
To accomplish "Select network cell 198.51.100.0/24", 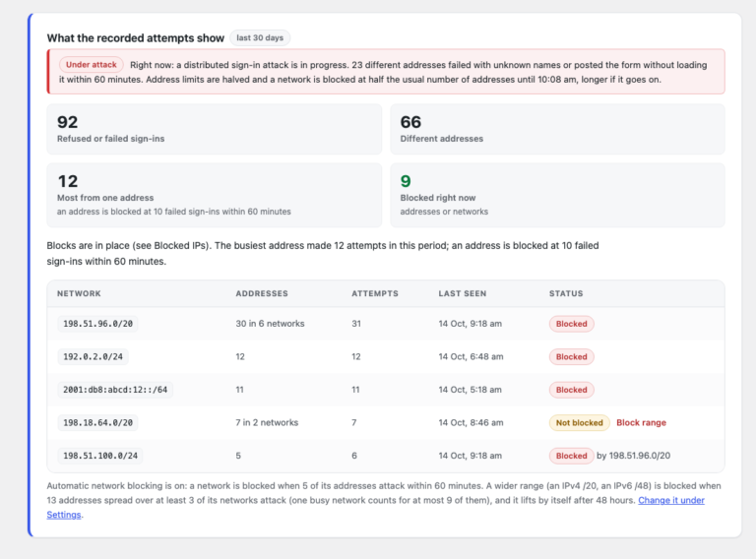I will tap(100, 456).
